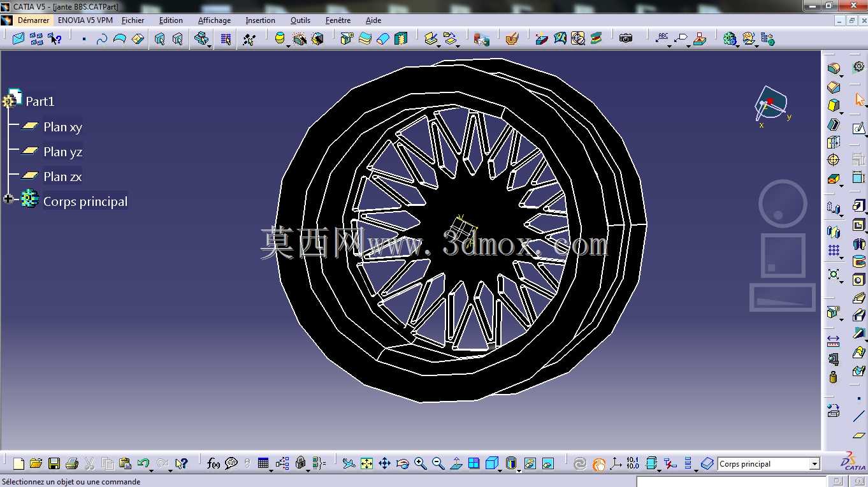This screenshot has width=868, height=487.
Task: Open the Fly mode tool
Action: pos(349,463)
